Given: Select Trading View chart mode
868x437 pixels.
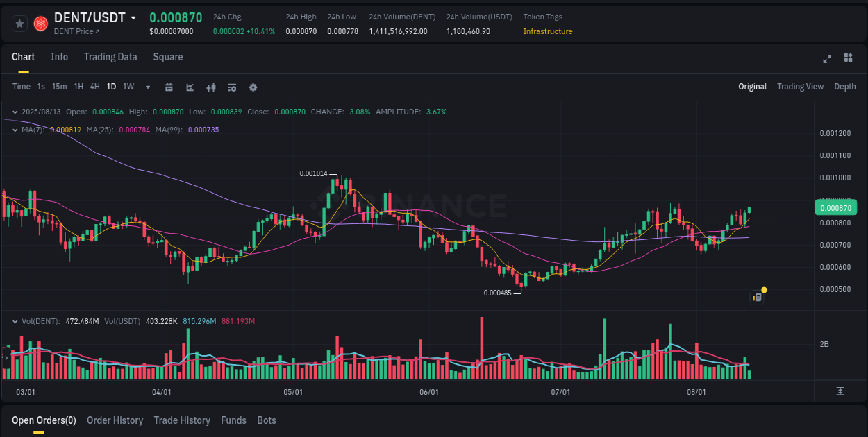Looking at the screenshot, I should [x=800, y=87].
